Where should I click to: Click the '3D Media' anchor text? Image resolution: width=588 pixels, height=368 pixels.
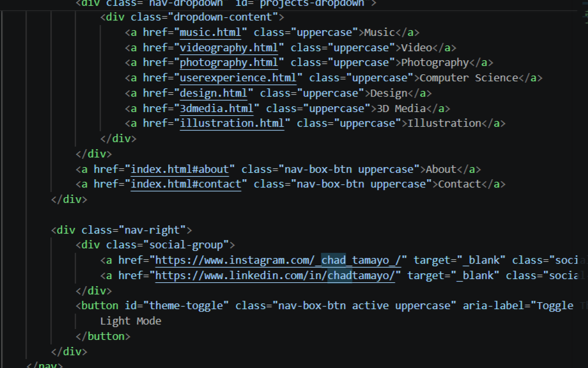click(x=401, y=109)
